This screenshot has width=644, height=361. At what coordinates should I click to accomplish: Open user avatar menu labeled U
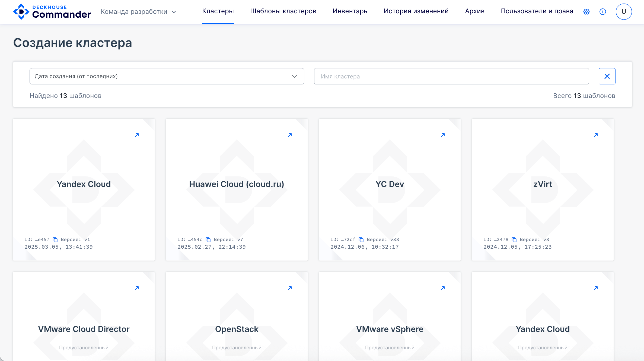[624, 12]
